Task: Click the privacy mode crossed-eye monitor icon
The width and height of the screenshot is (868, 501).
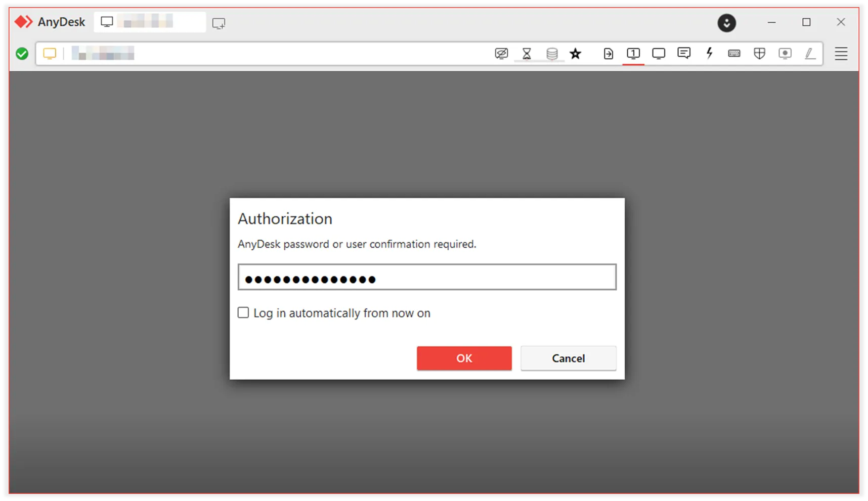Action: pos(501,54)
